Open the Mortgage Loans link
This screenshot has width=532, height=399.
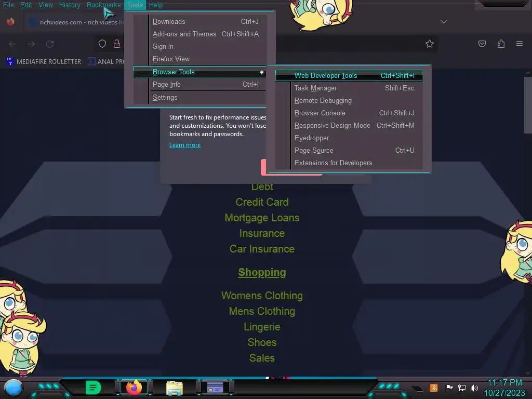point(262,218)
